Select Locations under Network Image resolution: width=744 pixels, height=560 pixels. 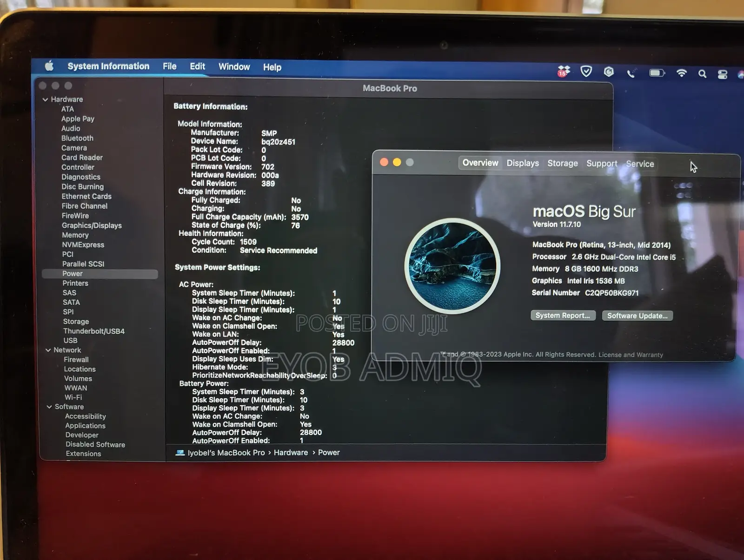pos(80,369)
